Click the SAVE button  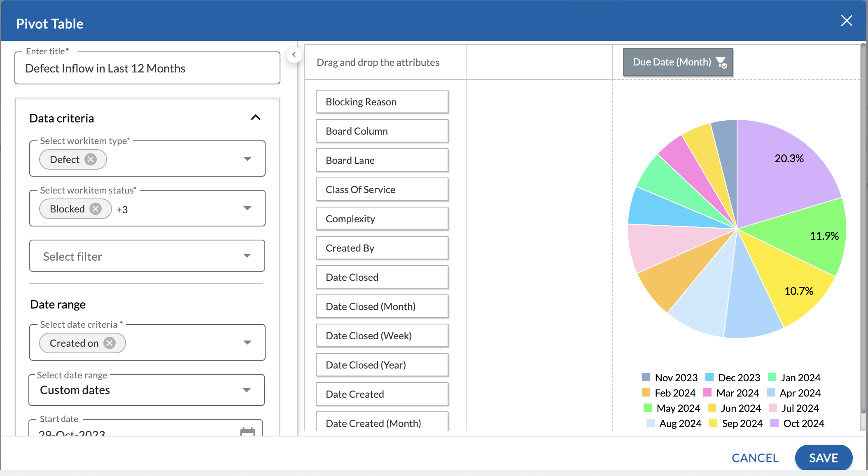point(823,457)
